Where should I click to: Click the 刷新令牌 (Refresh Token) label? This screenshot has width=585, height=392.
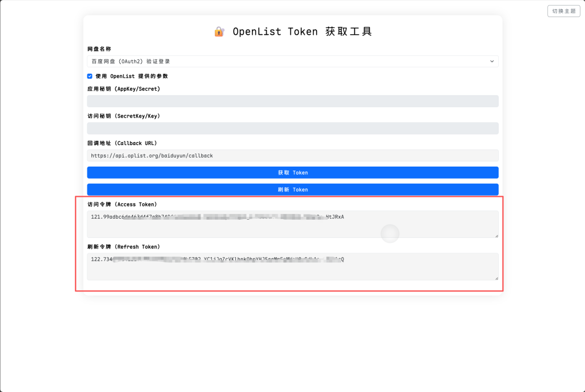pyautogui.click(x=123, y=246)
